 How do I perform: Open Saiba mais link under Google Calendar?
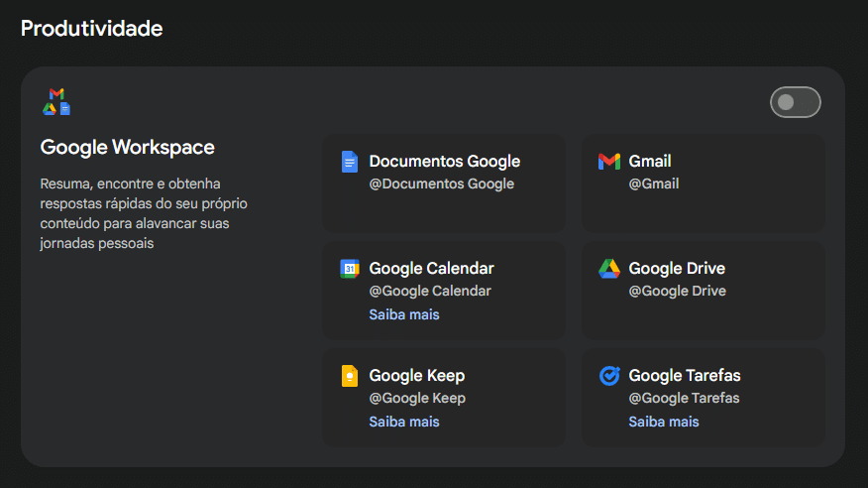click(404, 314)
